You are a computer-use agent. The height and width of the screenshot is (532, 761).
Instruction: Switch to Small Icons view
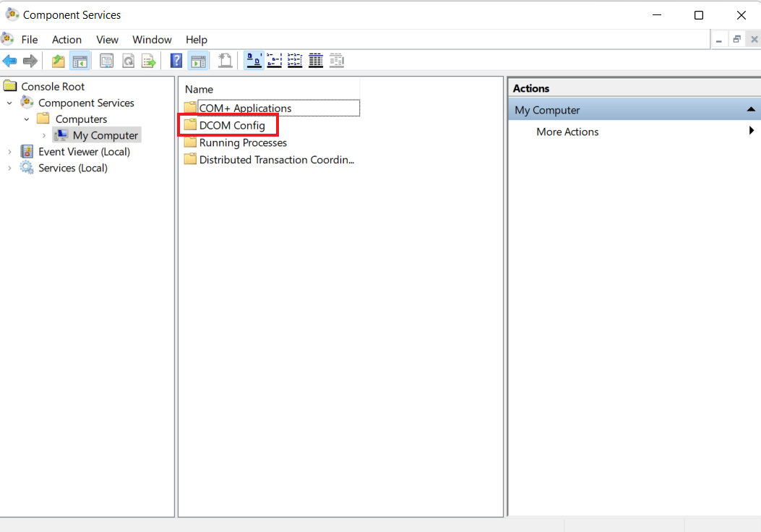275,61
